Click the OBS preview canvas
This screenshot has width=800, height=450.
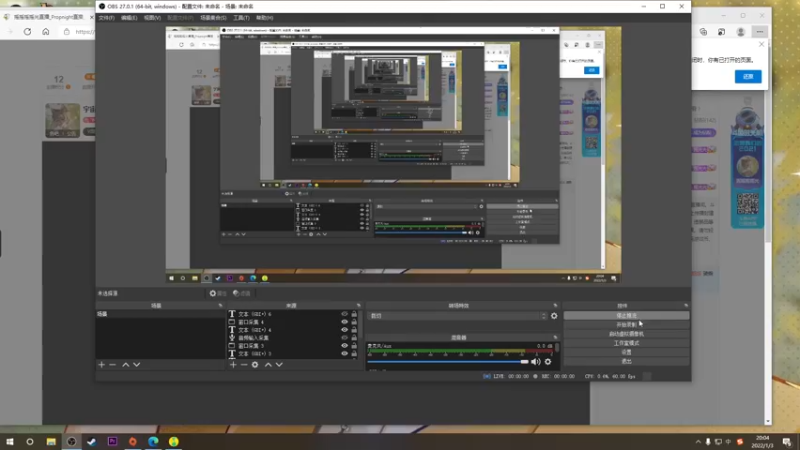point(393,155)
